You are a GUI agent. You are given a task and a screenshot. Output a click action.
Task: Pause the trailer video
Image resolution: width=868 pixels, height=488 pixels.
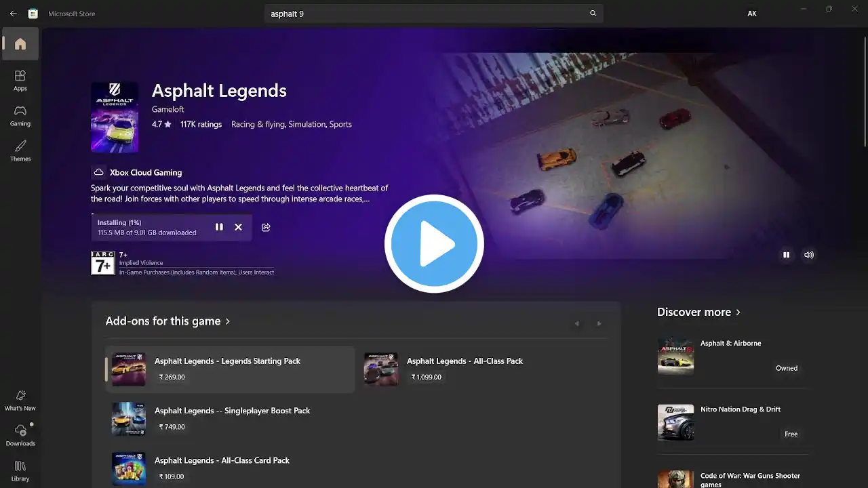coord(786,255)
